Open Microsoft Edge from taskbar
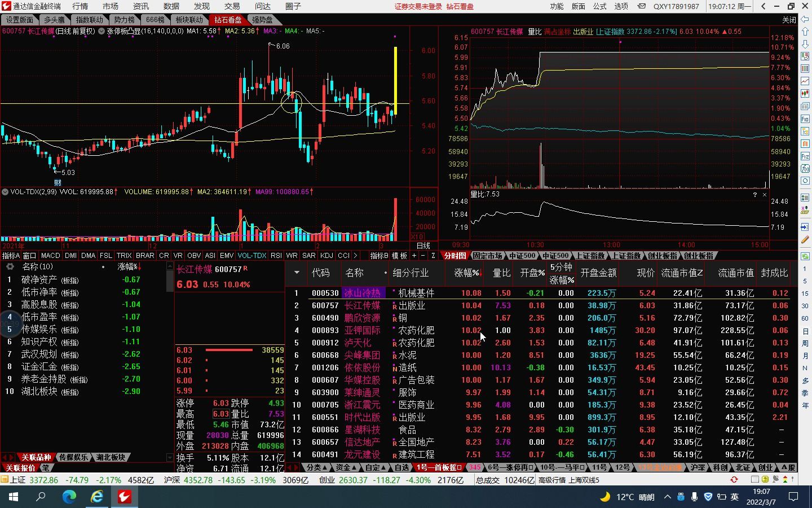812x508 pixels. click(69, 497)
